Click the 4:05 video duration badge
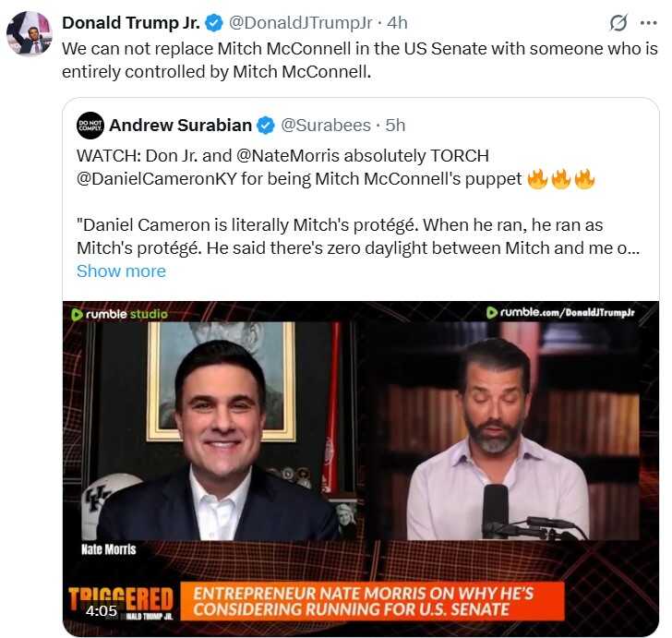This screenshot has width=672, height=638. pyautogui.click(x=102, y=611)
